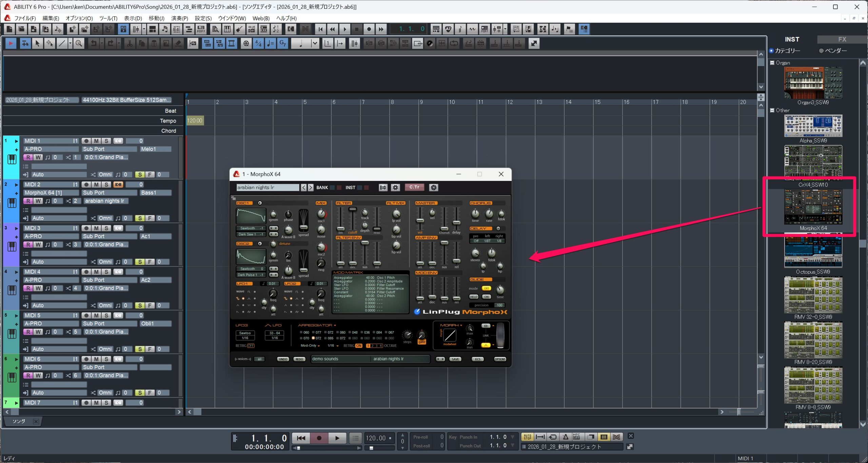Screen dimensions: 868x463
Task: Switch to the FX tab
Action: point(842,39)
